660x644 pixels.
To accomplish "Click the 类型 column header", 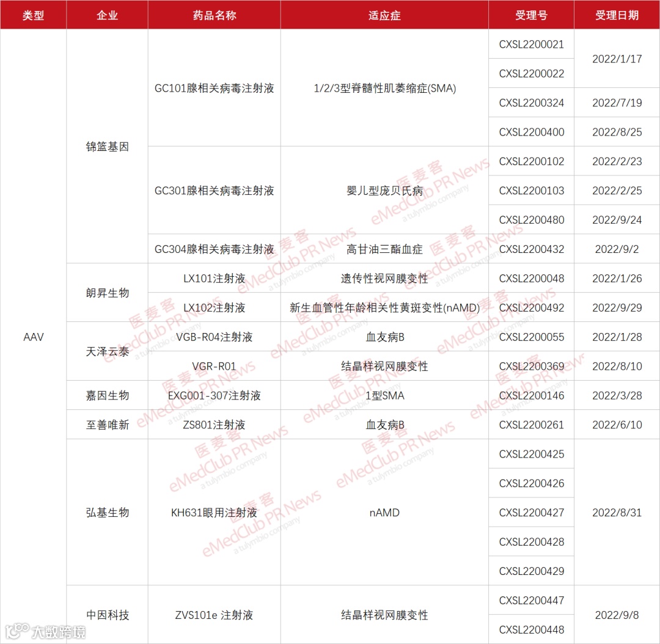I will [x=33, y=15].
